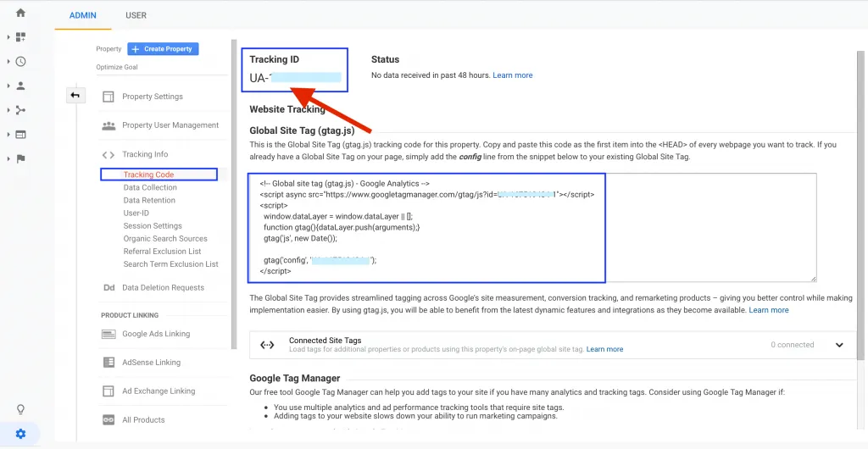The height and width of the screenshot is (449, 868).
Task: Click the Google Ads Linking icon
Action: pos(108,334)
